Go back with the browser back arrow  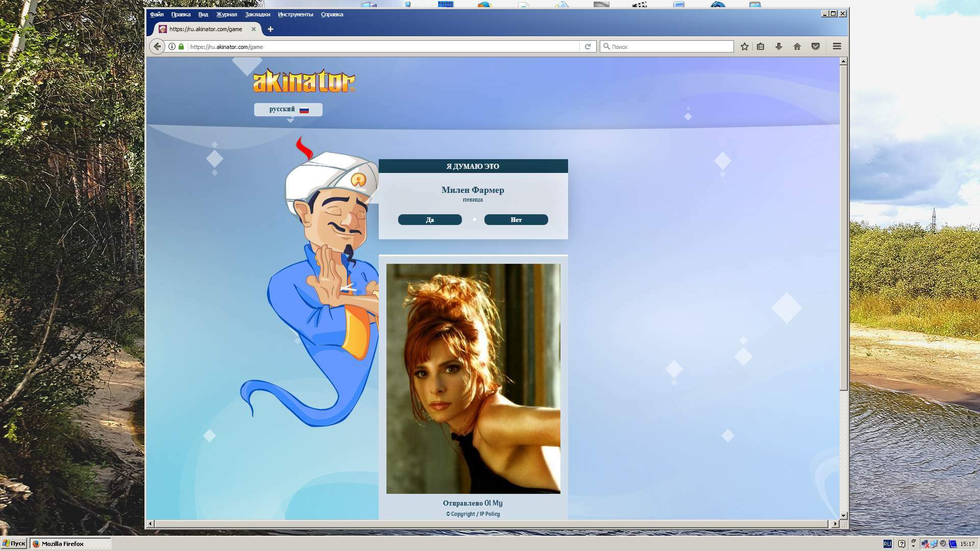(x=157, y=46)
